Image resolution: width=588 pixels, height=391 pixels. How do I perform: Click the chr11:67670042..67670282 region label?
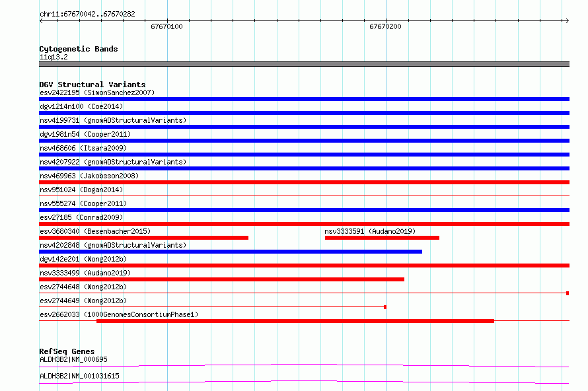[87, 14]
